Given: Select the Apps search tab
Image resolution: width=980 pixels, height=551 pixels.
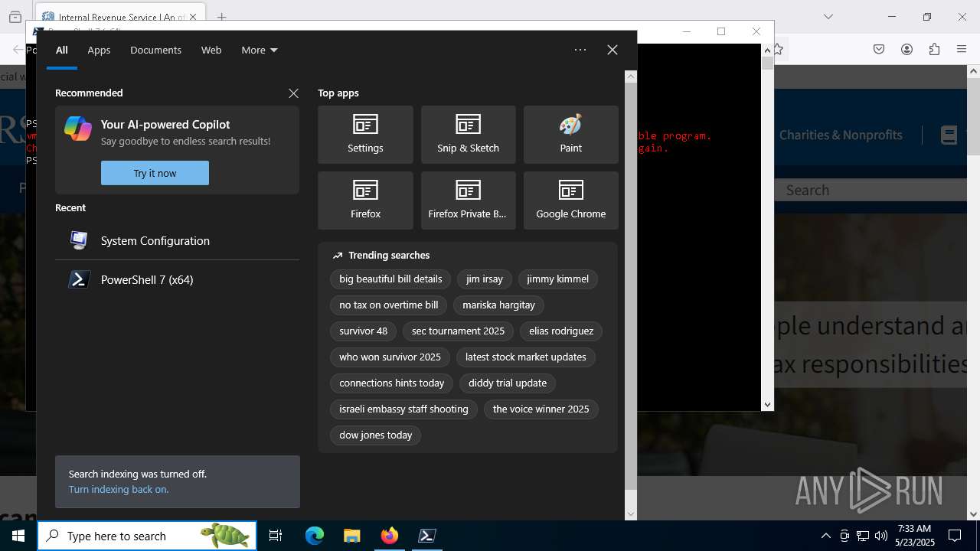Looking at the screenshot, I should (99, 50).
